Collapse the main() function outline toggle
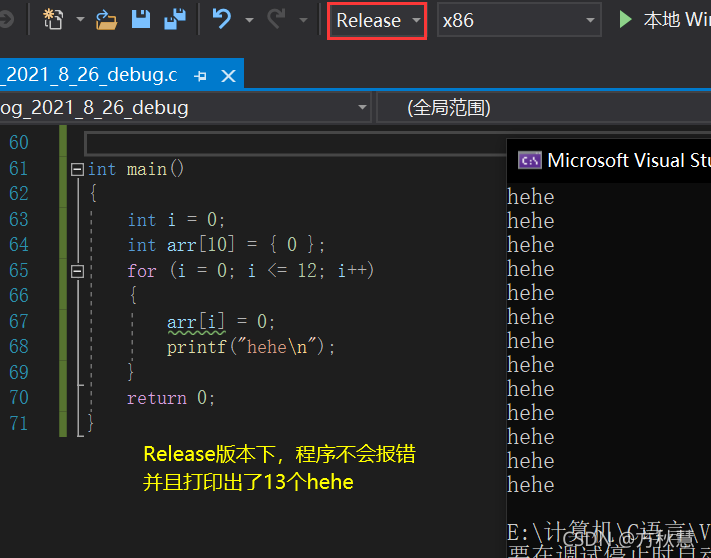Viewport: 711px width, 558px height. pyautogui.click(x=78, y=170)
